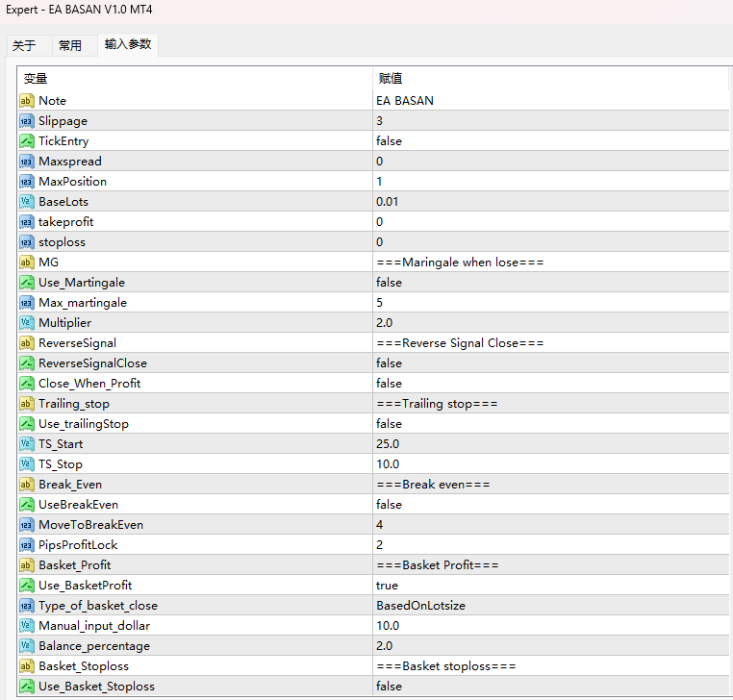
Task: Open Use_Martingale false value dropdown
Action: [x=550, y=283]
